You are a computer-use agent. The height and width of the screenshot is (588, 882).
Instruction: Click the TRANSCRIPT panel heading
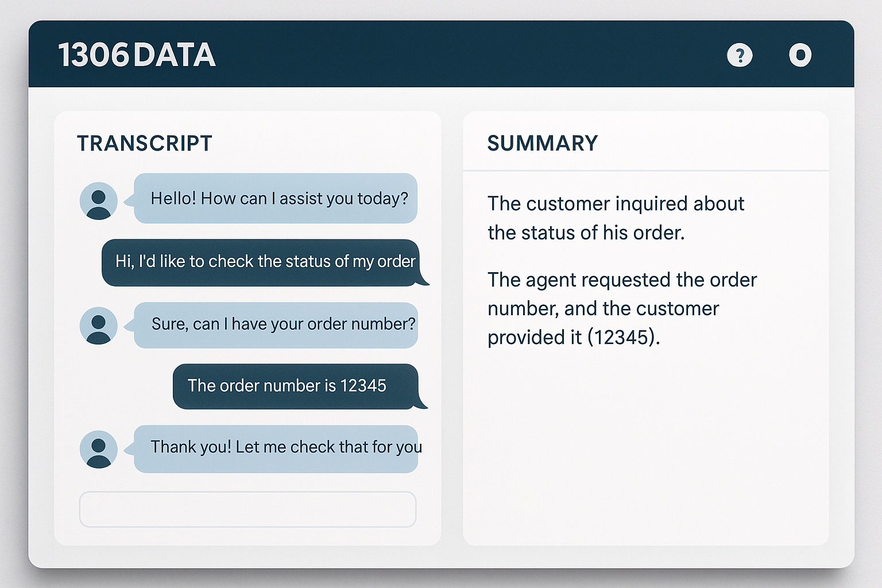pyautogui.click(x=145, y=144)
